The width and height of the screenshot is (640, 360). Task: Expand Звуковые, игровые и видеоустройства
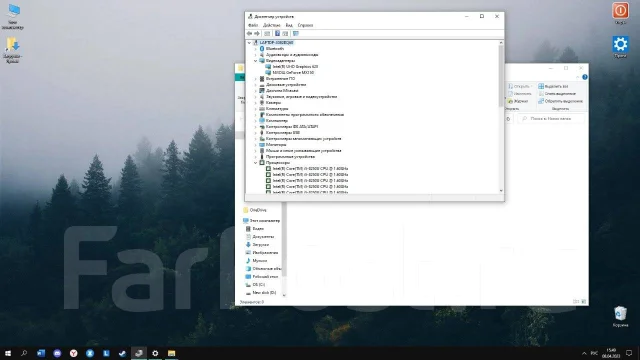pos(256,97)
